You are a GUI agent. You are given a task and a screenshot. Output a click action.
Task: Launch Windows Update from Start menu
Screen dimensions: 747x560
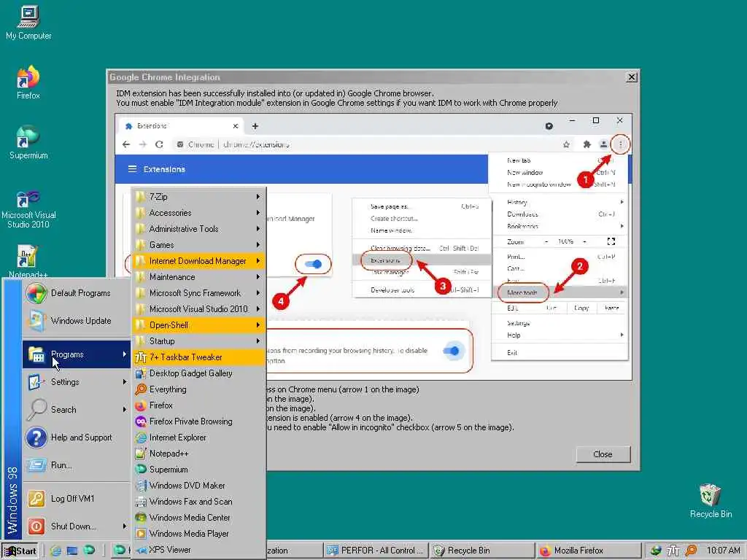coord(76,321)
